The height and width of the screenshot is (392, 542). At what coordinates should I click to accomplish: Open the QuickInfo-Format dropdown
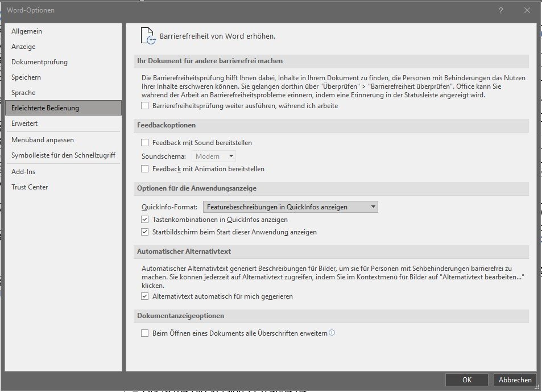coord(291,207)
